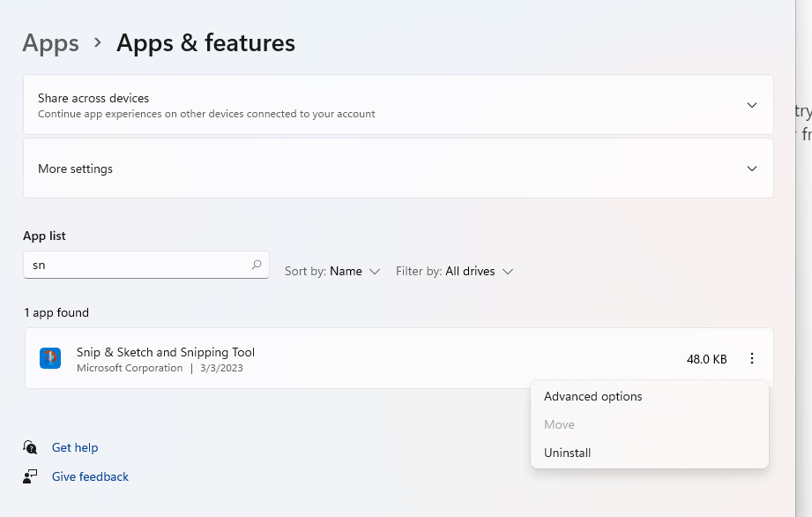The image size is (812, 517).
Task: Open the Give feedback link
Action: [x=90, y=476]
